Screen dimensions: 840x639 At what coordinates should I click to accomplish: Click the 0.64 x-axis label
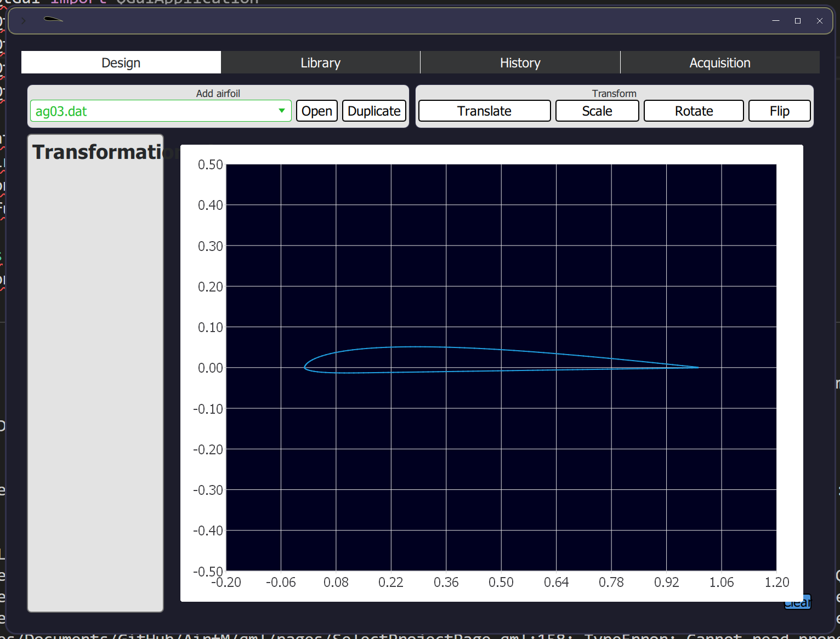[x=556, y=582]
